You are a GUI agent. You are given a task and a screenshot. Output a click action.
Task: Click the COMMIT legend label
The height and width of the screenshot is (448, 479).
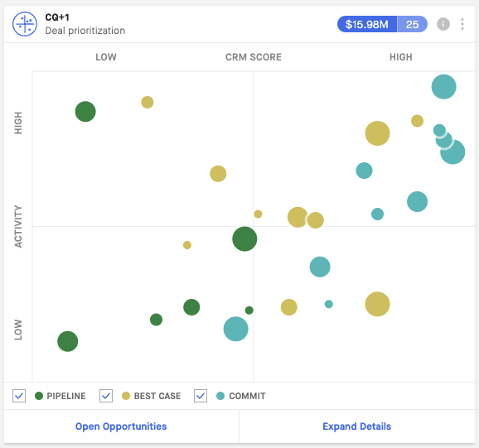pyautogui.click(x=247, y=396)
